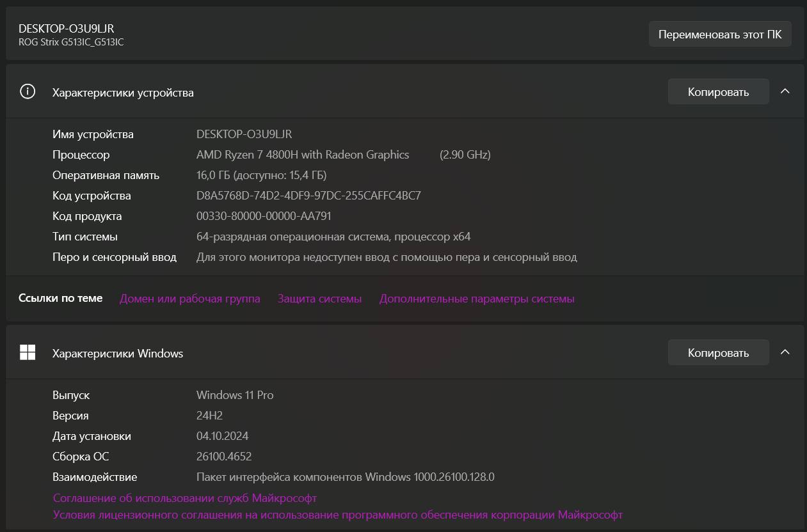The width and height of the screenshot is (807, 532).
Task: Collapse the Характеристики Windows section chevron
Action: (785, 352)
